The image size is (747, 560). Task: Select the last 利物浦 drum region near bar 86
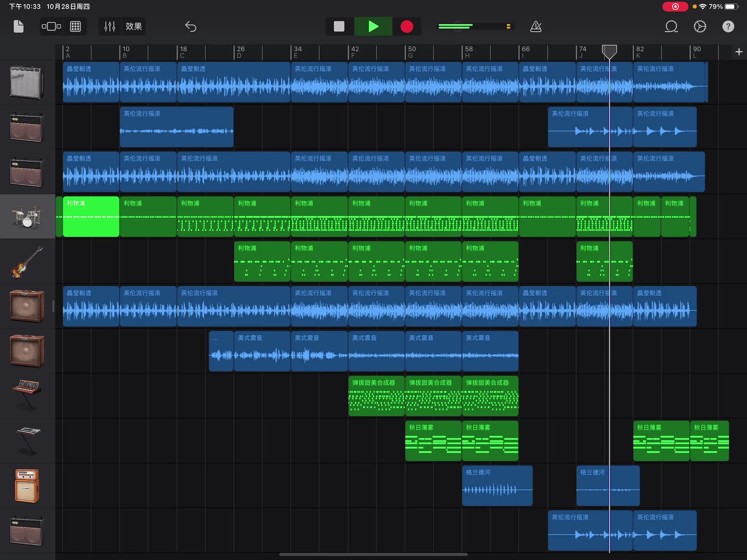pyautogui.click(x=675, y=216)
